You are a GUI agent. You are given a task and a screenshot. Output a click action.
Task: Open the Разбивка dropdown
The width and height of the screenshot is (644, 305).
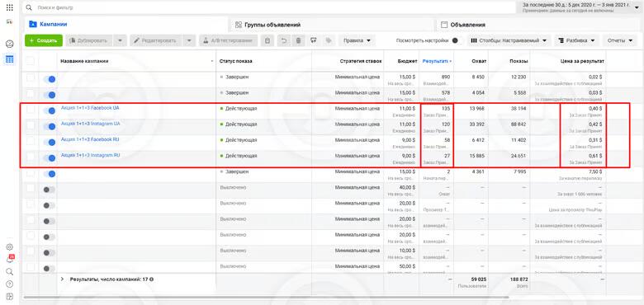pos(576,40)
